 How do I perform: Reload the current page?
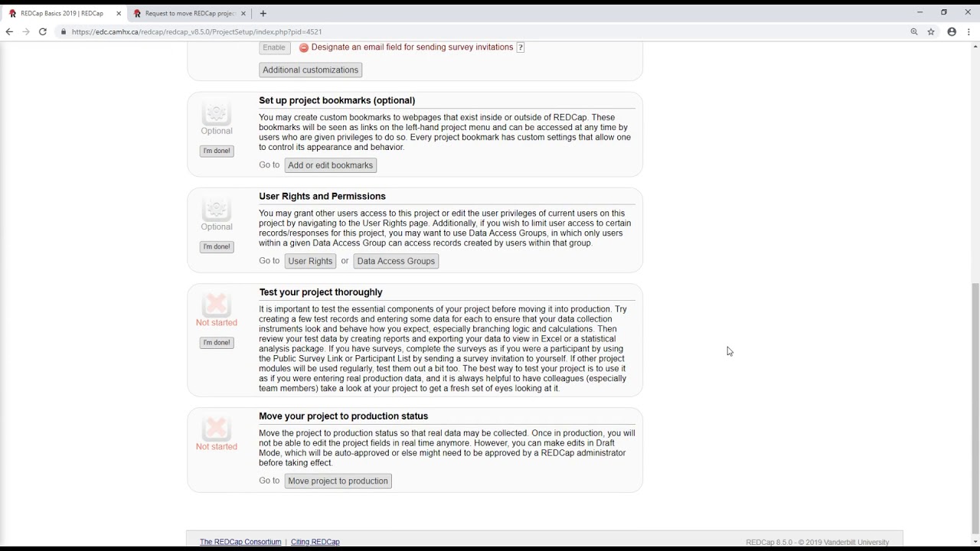pyautogui.click(x=43, y=31)
